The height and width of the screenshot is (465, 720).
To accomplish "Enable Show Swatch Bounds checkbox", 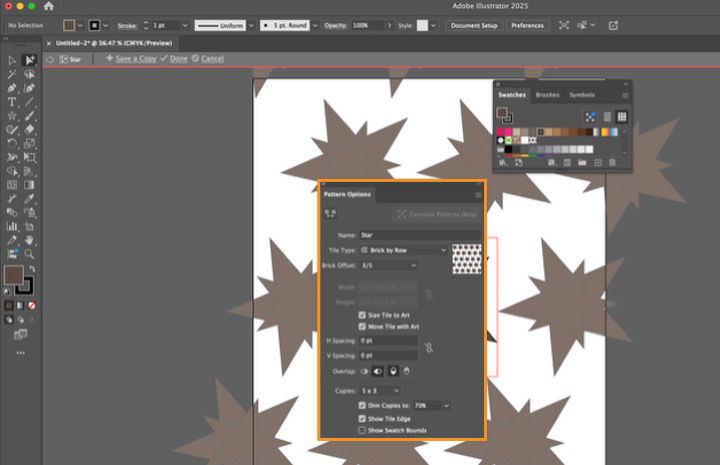I will (x=362, y=430).
